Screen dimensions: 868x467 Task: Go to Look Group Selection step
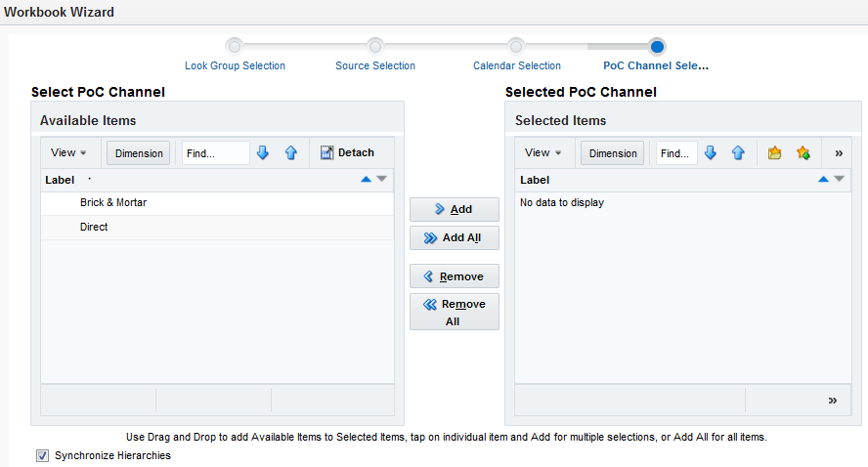[235, 65]
